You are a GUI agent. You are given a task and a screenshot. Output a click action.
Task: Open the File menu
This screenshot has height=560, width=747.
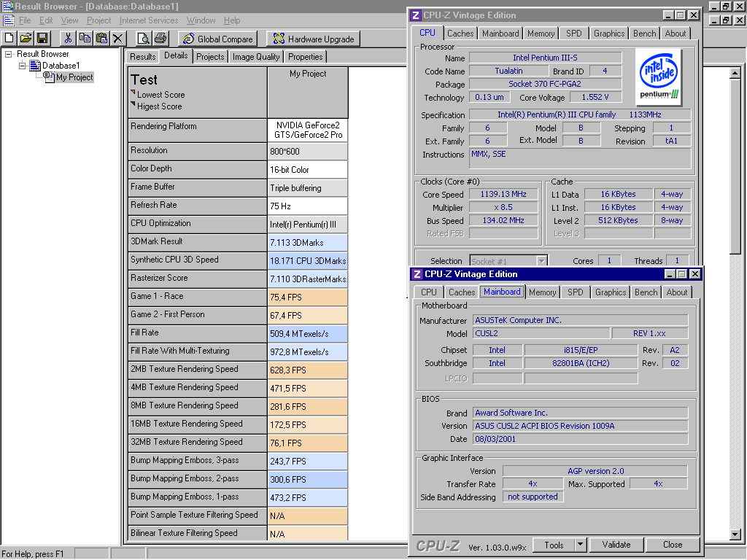coord(25,20)
